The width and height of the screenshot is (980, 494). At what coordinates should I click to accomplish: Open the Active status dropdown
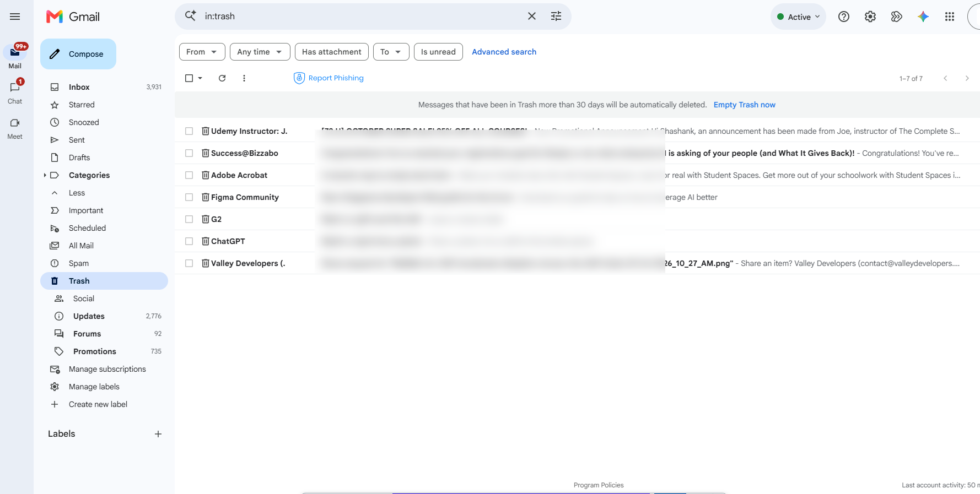pos(798,17)
